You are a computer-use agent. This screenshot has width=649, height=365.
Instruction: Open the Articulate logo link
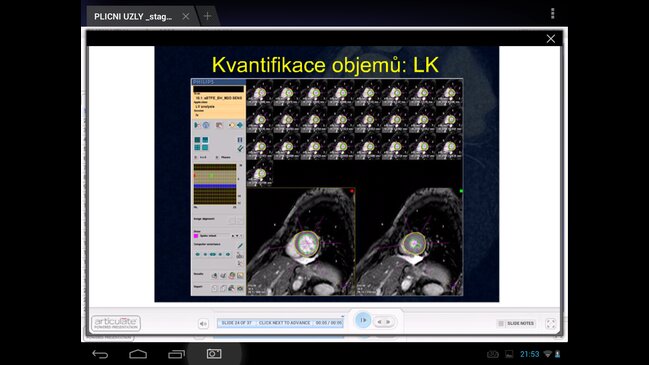(x=116, y=323)
